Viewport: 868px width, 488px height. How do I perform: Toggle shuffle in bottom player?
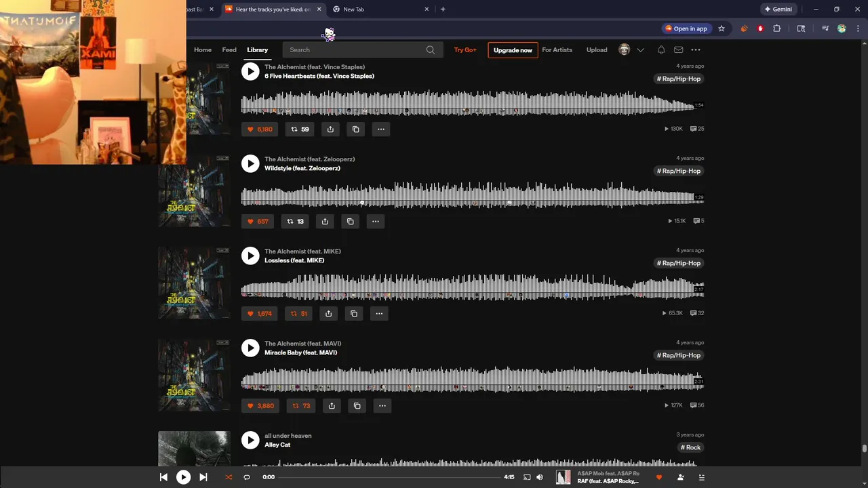229,477
